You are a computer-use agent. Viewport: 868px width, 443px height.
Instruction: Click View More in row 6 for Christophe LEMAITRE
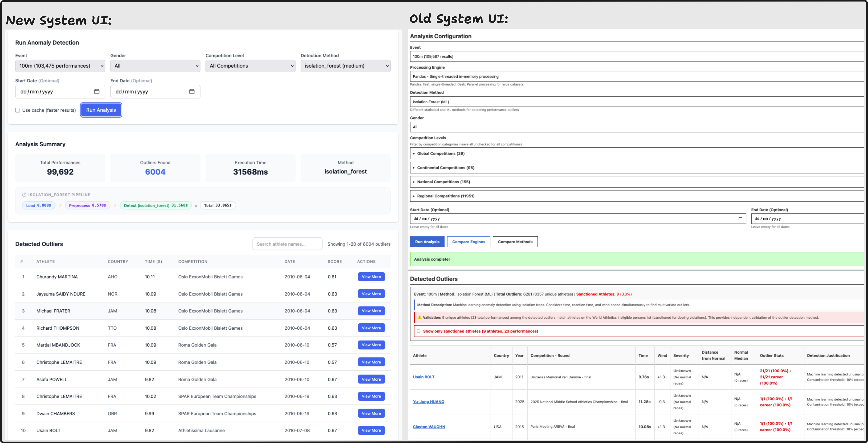click(371, 362)
